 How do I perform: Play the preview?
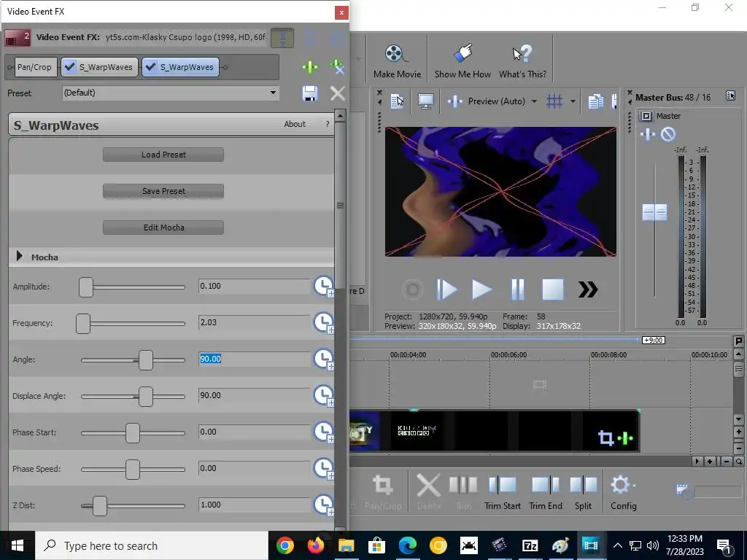click(x=481, y=289)
